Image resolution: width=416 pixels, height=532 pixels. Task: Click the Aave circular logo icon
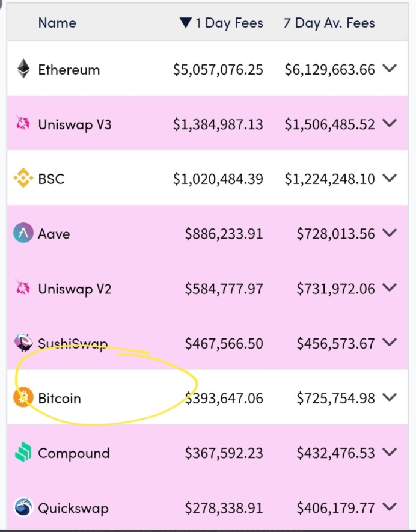pos(23,233)
